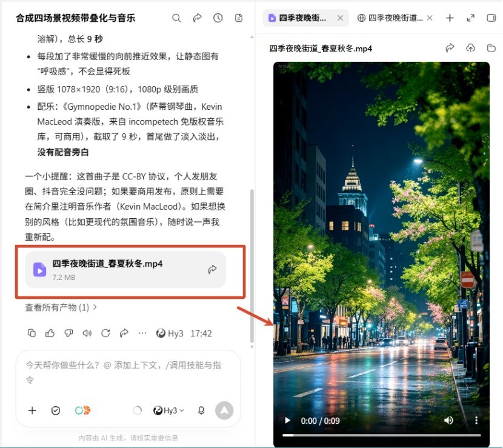Click the 四季夜晚街道_春夏秋冬.mp4 preview title
The image size is (503, 448).
321,48
